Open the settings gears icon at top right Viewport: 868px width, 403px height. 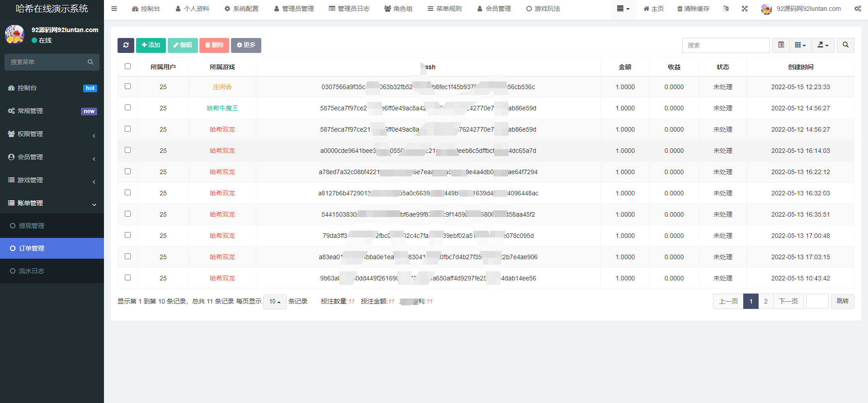[858, 9]
